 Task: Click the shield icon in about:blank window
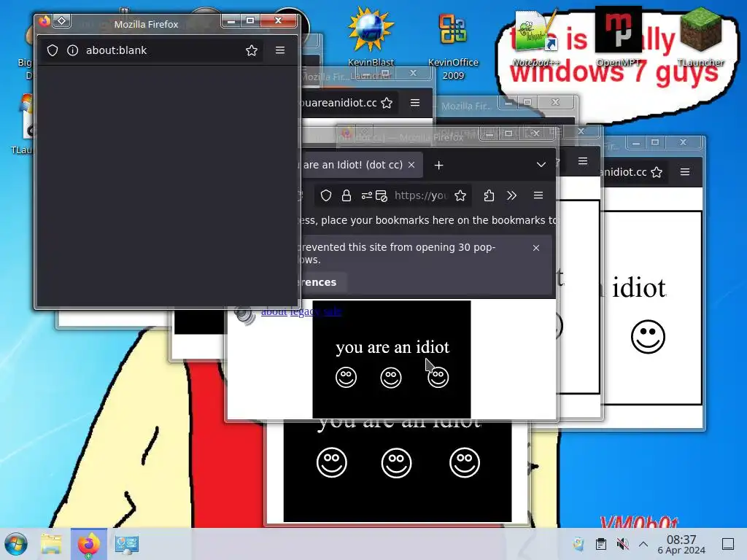[53, 50]
